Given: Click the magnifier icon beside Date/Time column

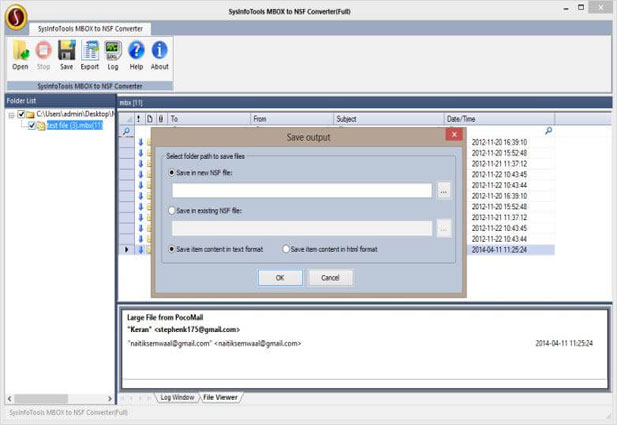Looking at the screenshot, I should coord(548,131).
